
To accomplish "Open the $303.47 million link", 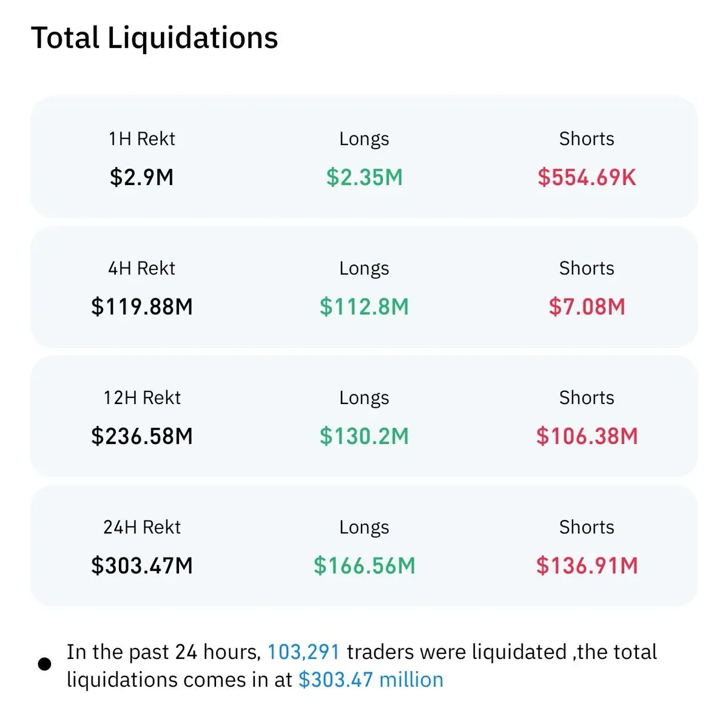I will (371, 680).
